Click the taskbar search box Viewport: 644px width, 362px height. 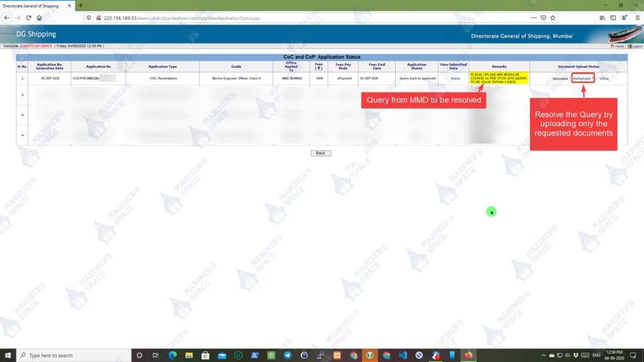pyautogui.click(x=74, y=356)
